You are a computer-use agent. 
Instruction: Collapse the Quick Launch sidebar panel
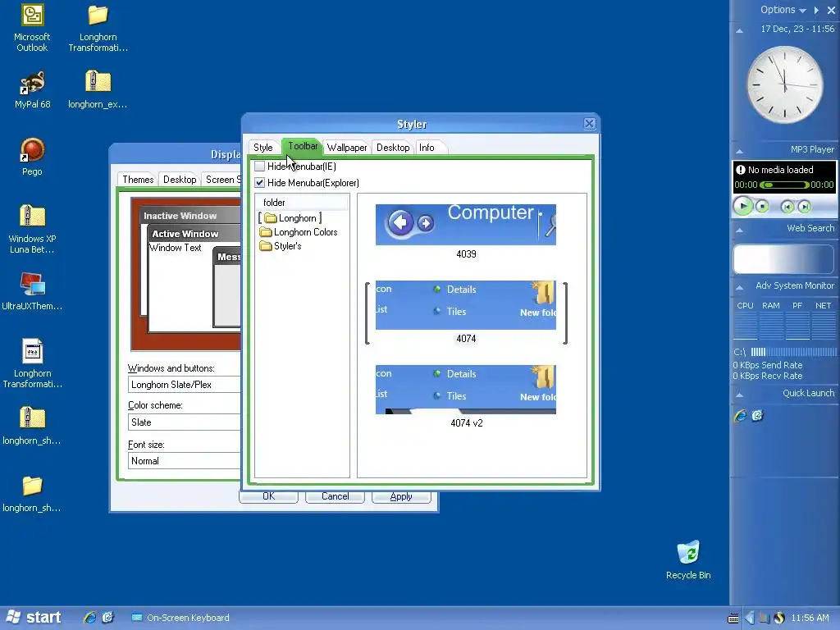(x=739, y=395)
